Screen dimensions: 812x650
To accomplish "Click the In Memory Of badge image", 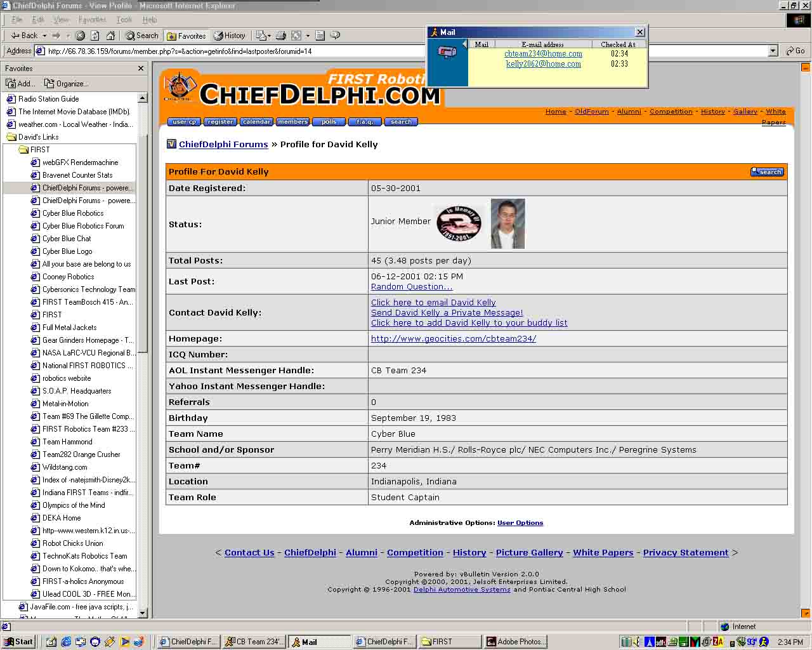I will coord(458,223).
